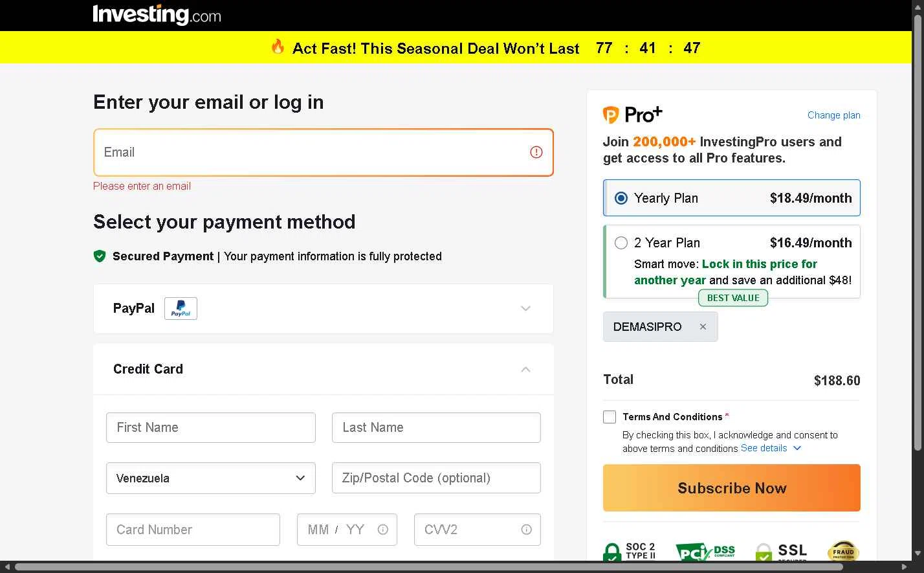Click the 'Enter your email or log in' heading
Screen dimensions: 924x573
pos(208,102)
